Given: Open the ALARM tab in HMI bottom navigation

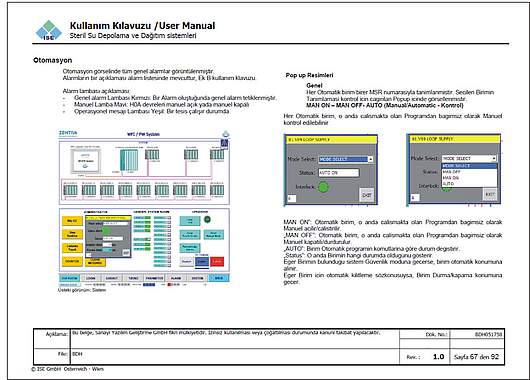Looking at the screenshot, I should pos(176,278).
